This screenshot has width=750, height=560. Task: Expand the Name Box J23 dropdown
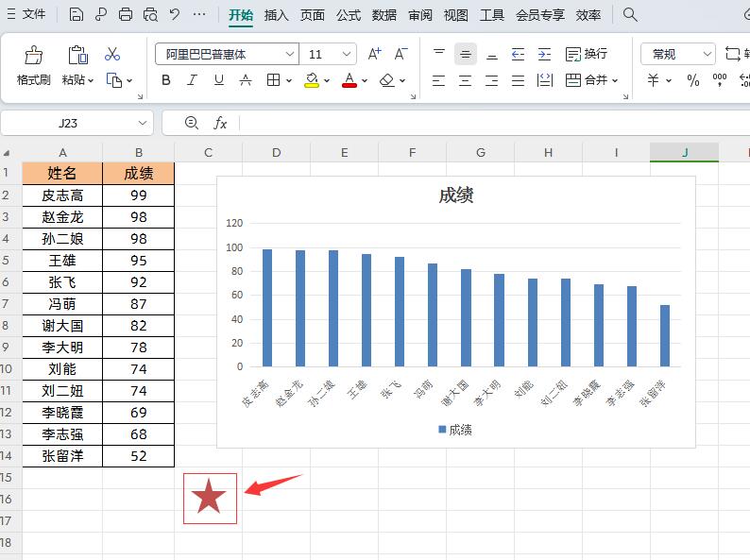tap(142, 123)
